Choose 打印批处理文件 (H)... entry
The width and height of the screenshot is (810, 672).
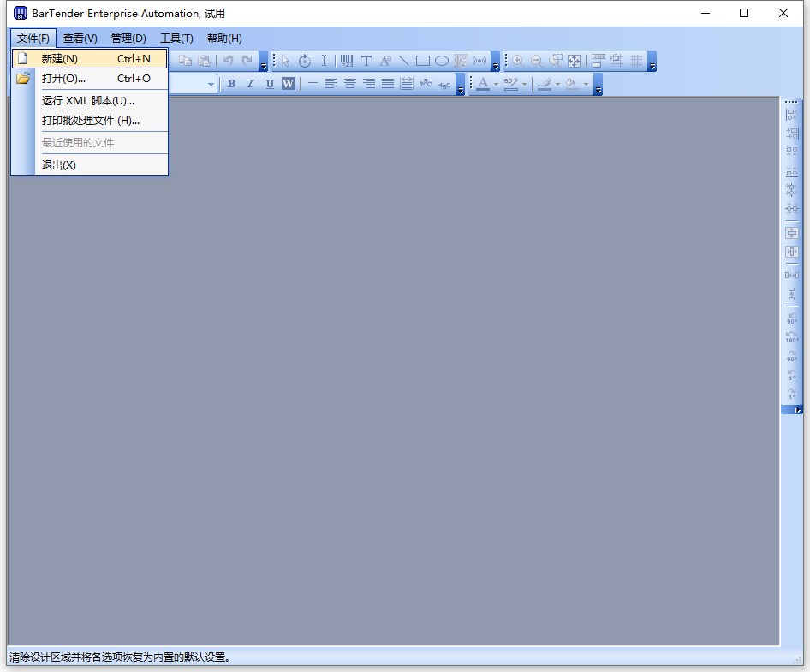pos(89,121)
